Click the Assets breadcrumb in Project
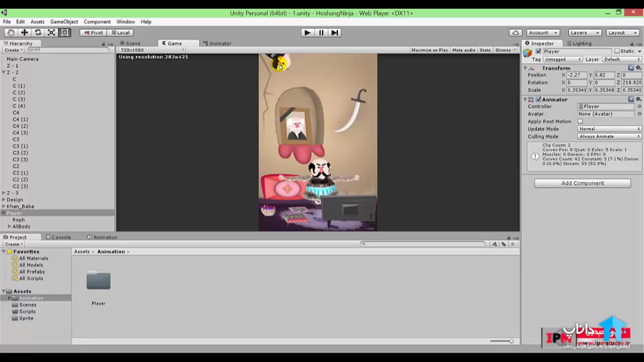644x362 pixels. 82,252
